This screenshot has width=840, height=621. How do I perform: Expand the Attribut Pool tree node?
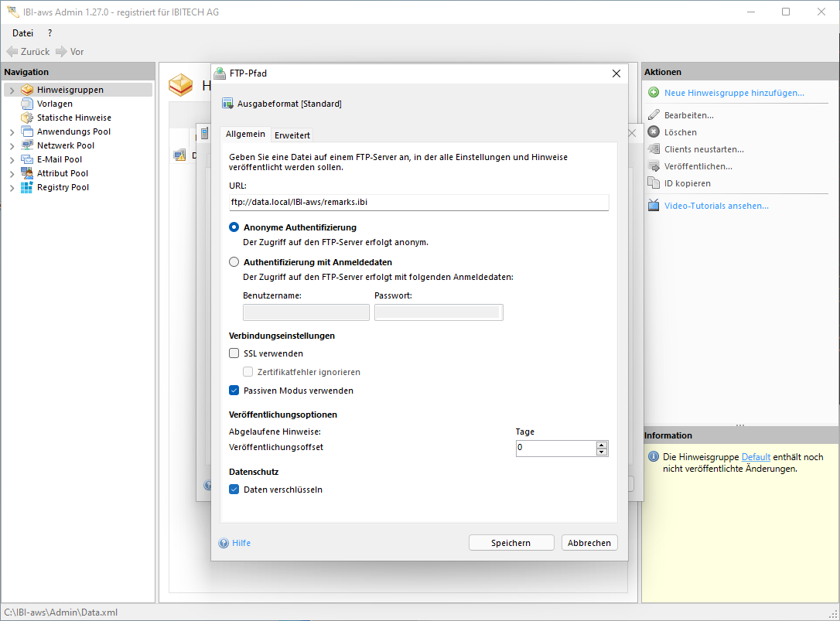(12, 174)
